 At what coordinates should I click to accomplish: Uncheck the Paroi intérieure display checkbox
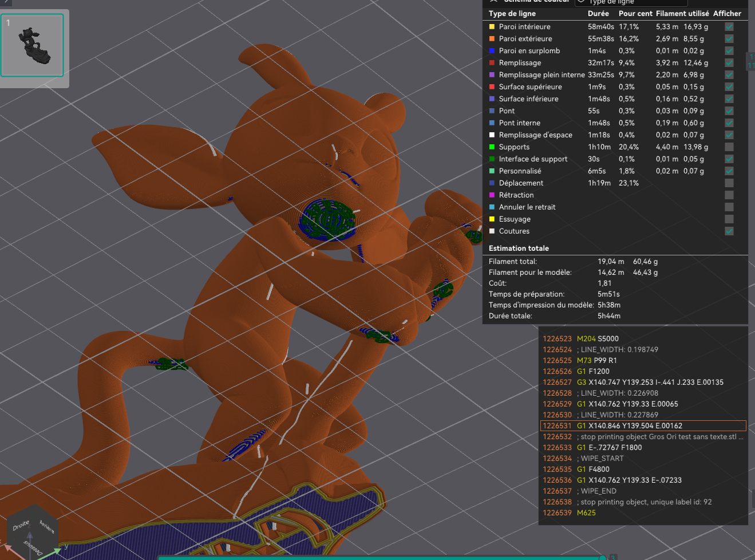(729, 26)
